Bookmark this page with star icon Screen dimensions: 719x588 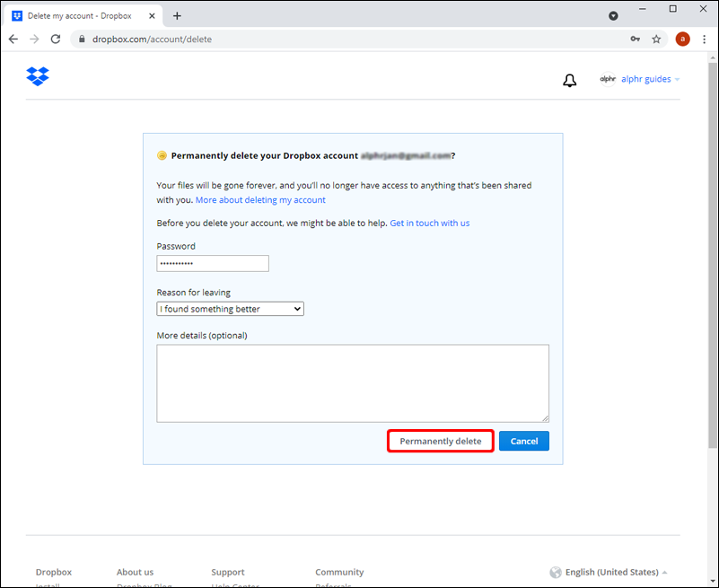(x=656, y=39)
